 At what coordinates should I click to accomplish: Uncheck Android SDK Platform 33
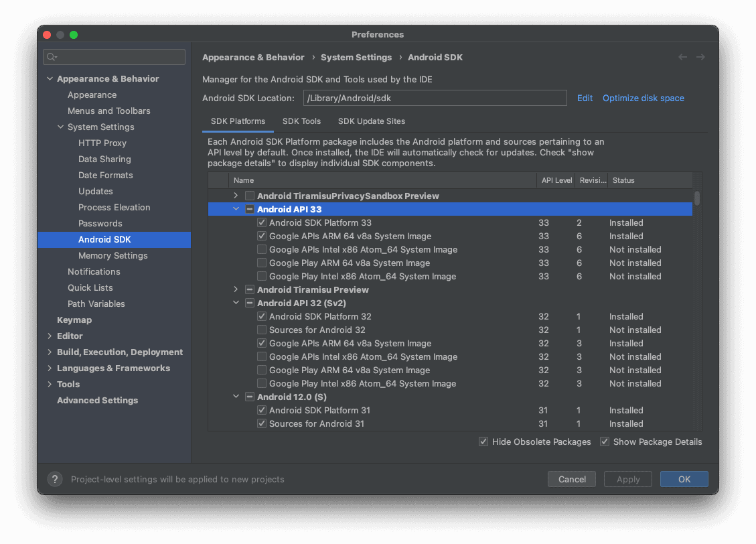coord(261,222)
